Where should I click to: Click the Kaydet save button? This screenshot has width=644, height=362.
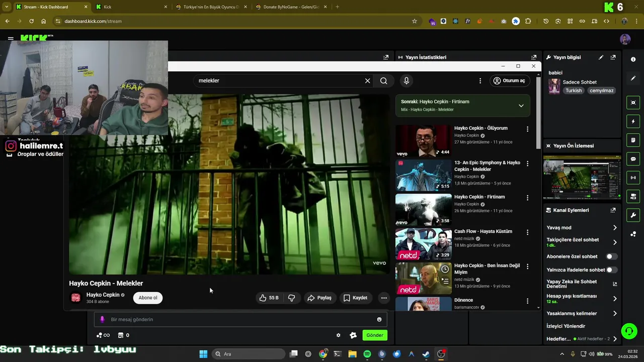[x=356, y=298]
